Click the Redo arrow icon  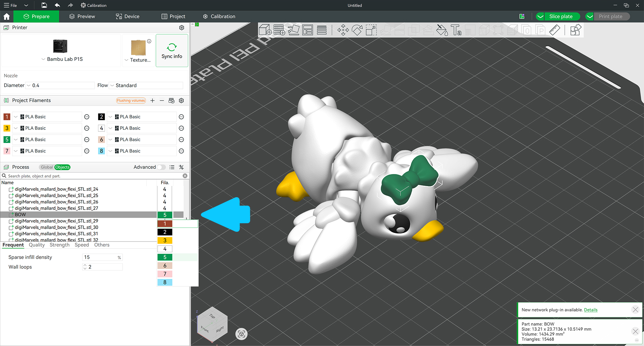[70, 5]
